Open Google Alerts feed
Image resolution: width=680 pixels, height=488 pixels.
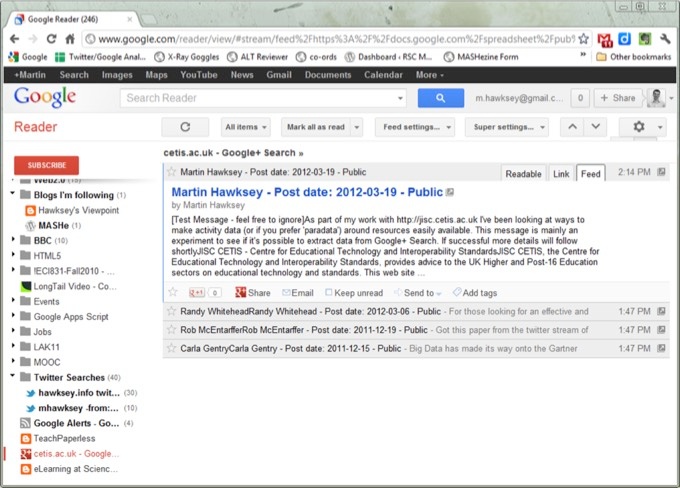tap(77, 423)
